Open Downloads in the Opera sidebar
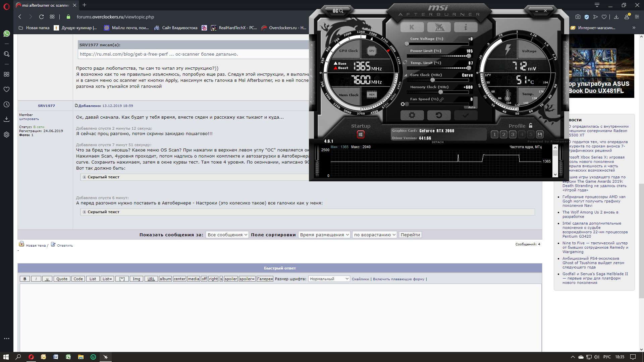Screen dimensions: 644x362 6,119
